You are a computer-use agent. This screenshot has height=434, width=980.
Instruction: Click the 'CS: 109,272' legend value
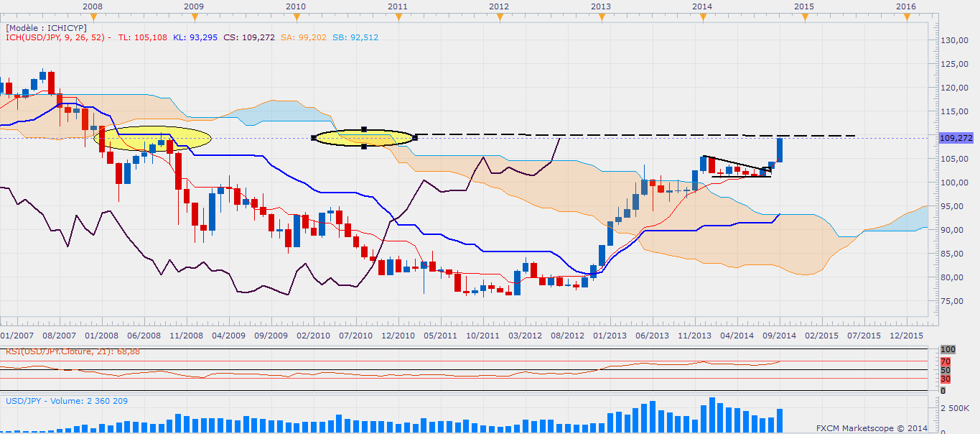click(248, 37)
